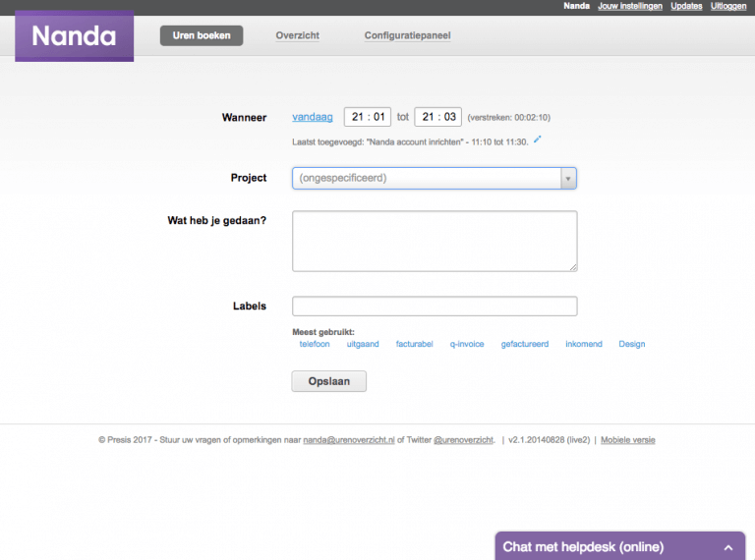Click the vandaag date link

point(312,117)
